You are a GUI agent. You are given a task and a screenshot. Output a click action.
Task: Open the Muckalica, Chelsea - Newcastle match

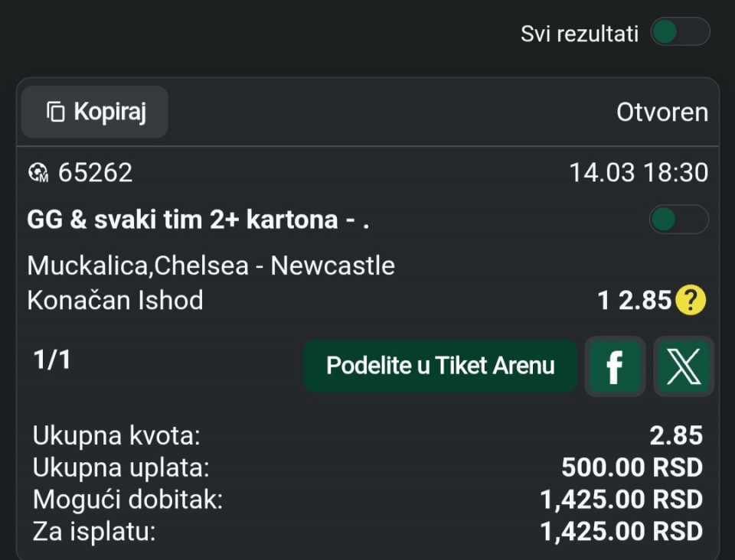pyautogui.click(x=211, y=265)
